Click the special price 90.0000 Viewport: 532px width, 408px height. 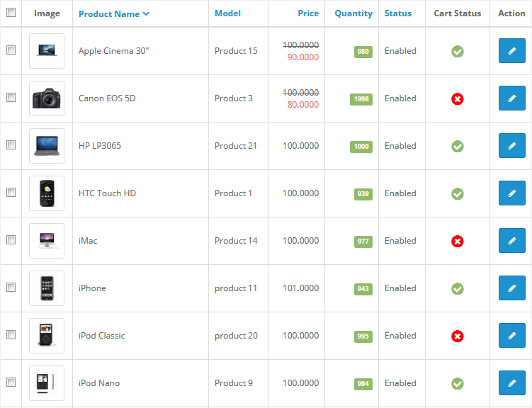coord(303,57)
